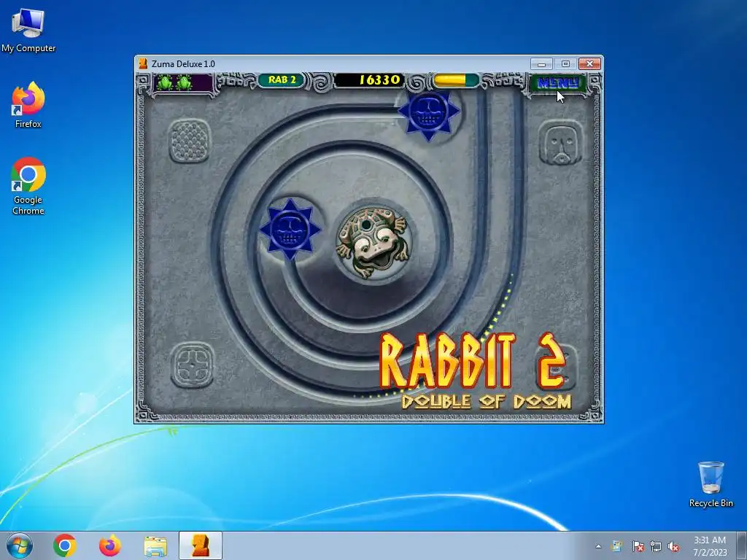The image size is (747, 560).
Task: Click the blue skull emblem left of the frog
Action: pyautogui.click(x=290, y=230)
